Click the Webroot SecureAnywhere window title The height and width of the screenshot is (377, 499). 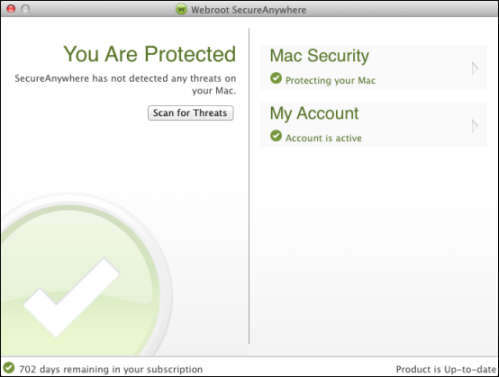coord(248,10)
